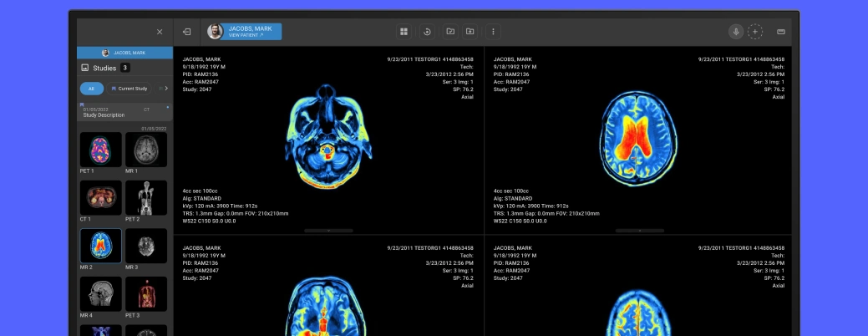Click the exit viewer icon beside patient chip
Viewport: 868px width, 336px height.
187,32
